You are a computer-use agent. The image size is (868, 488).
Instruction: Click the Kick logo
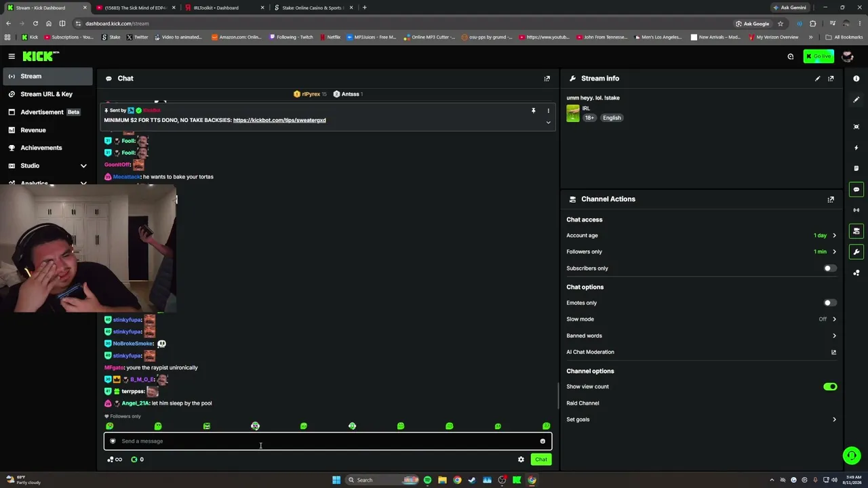(x=41, y=56)
